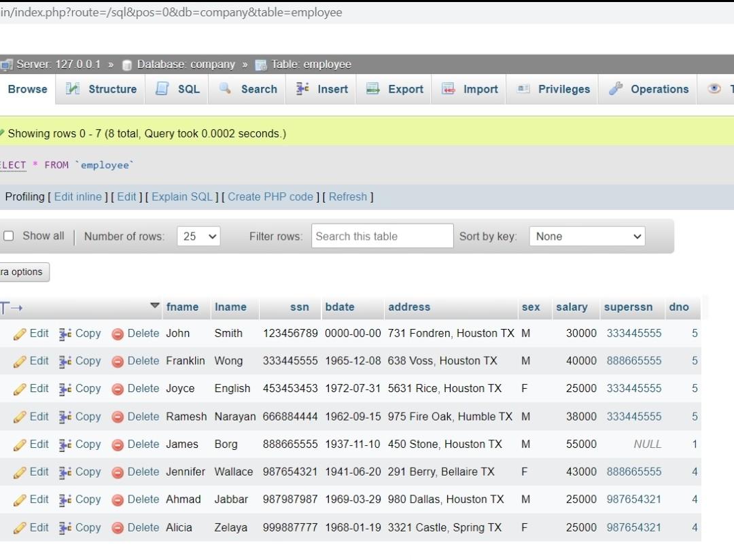Open the Sort by key dropdown
This screenshot has height=560, width=734.
click(587, 236)
